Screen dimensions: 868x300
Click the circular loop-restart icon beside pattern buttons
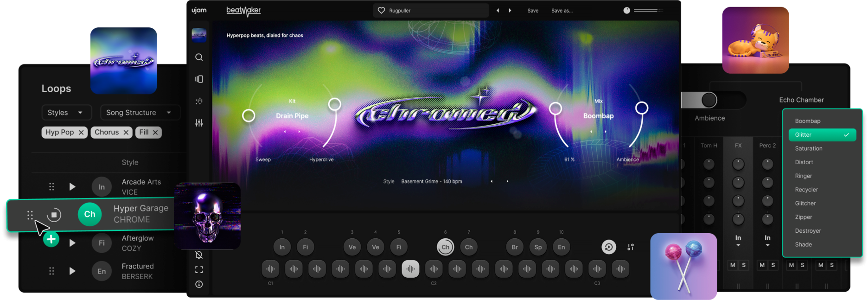(608, 247)
